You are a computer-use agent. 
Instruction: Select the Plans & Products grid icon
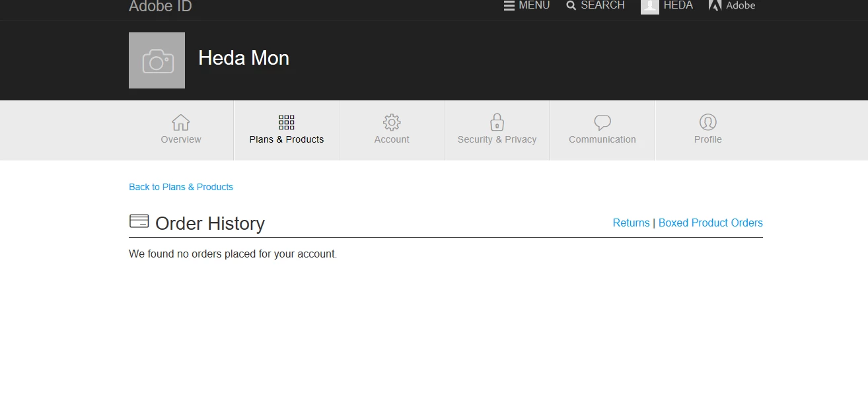[x=287, y=122]
